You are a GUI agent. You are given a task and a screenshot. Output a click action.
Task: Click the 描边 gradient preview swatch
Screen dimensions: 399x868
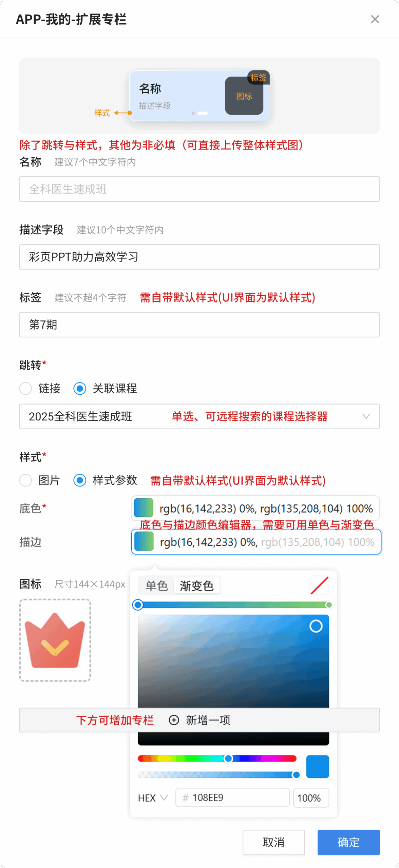pos(144,541)
